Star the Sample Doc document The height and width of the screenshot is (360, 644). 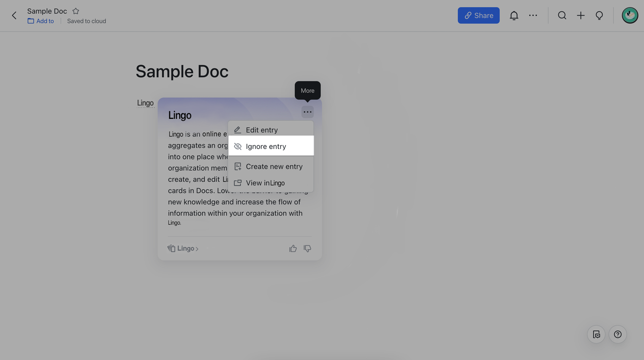75,11
